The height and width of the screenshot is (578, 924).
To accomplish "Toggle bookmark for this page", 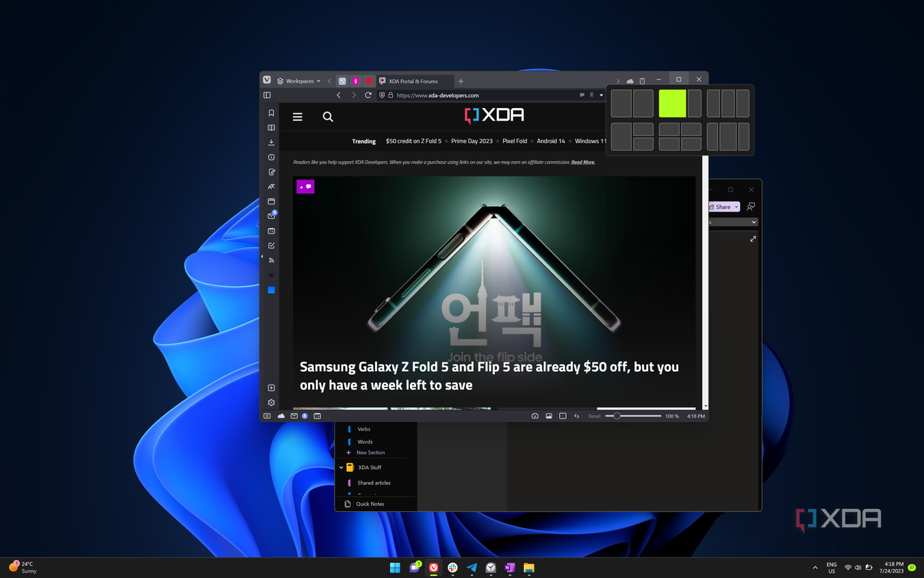I will [x=591, y=95].
